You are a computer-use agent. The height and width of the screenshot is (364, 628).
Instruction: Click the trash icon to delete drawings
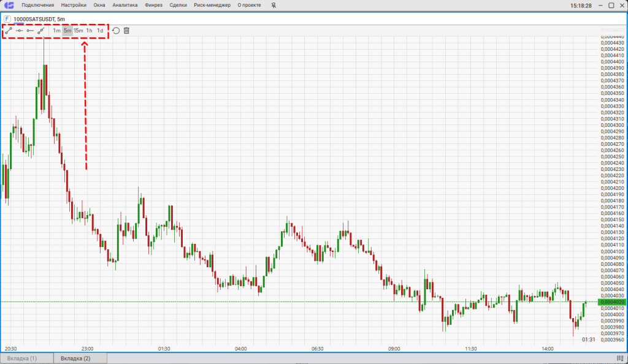[126, 31]
